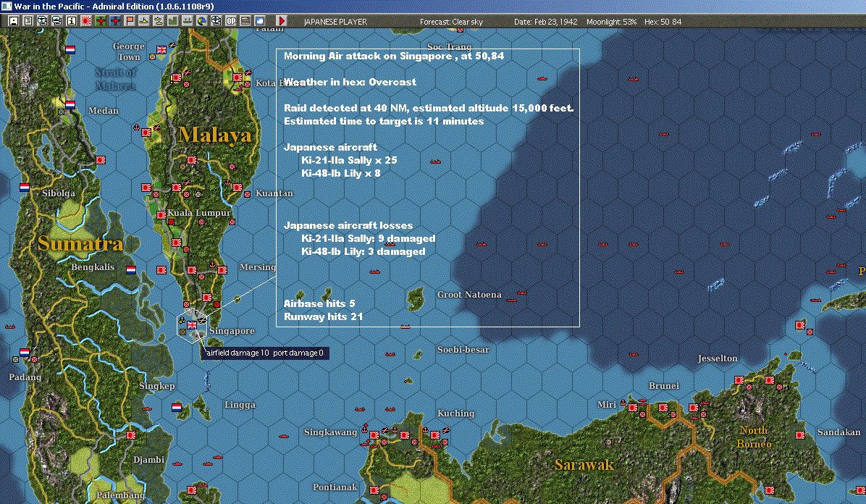This screenshot has height=504, width=866.
Task: Open the save game disk icon
Action: pos(14,21)
